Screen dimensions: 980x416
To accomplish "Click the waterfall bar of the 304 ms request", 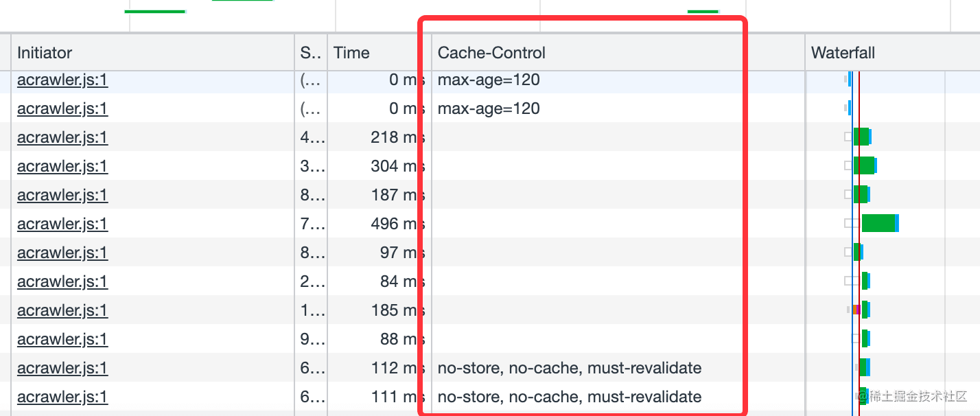I will click(864, 165).
